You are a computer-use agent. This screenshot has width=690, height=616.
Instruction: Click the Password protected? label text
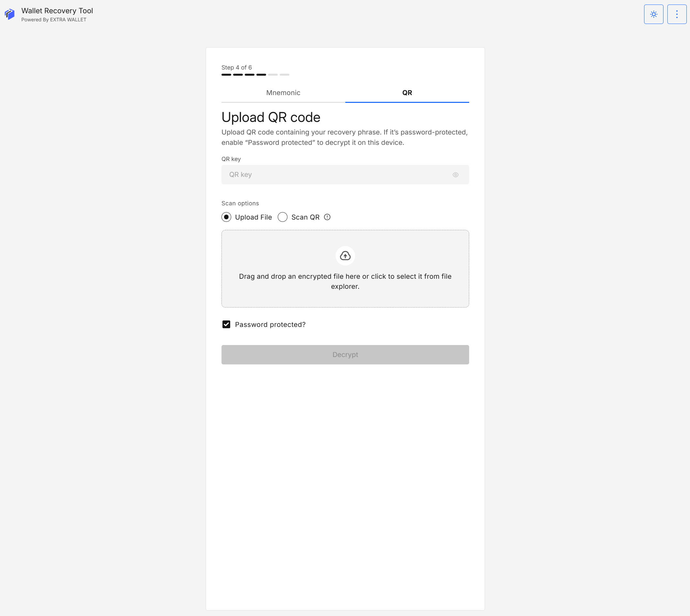click(270, 324)
